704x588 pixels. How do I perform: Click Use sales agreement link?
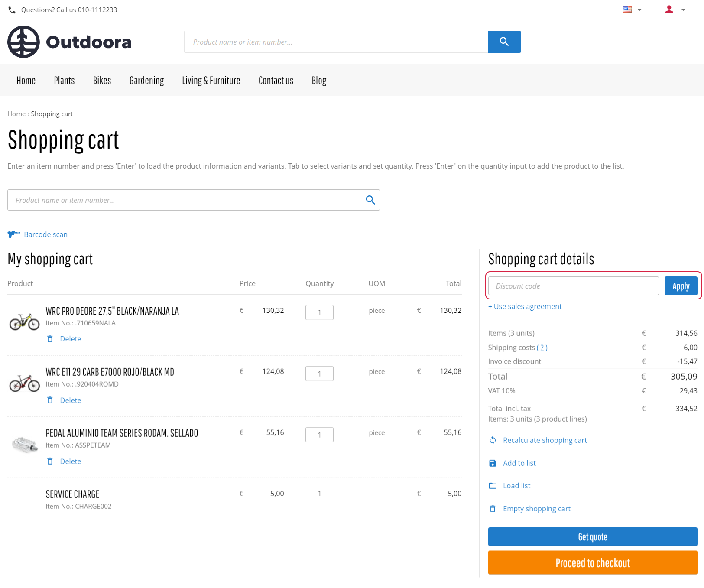[525, 306]
